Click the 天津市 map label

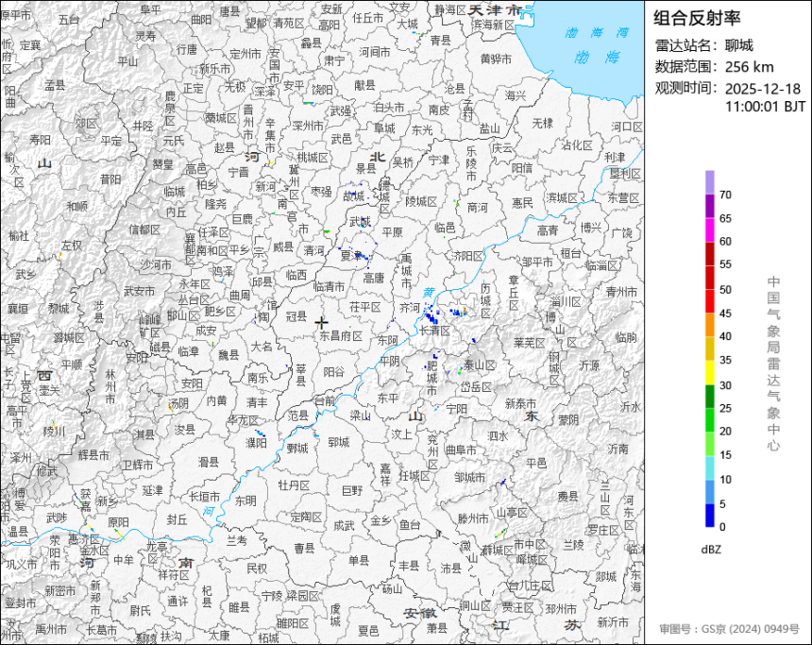[495, 9]
